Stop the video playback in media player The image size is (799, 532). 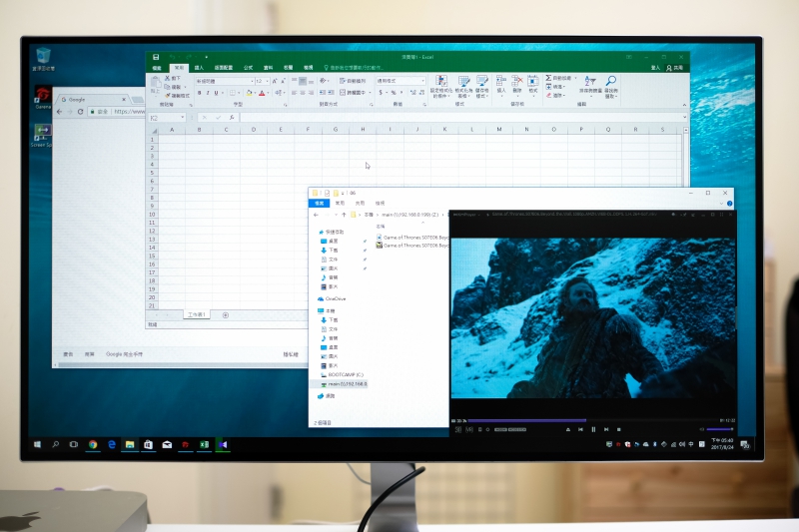point(618,429)
